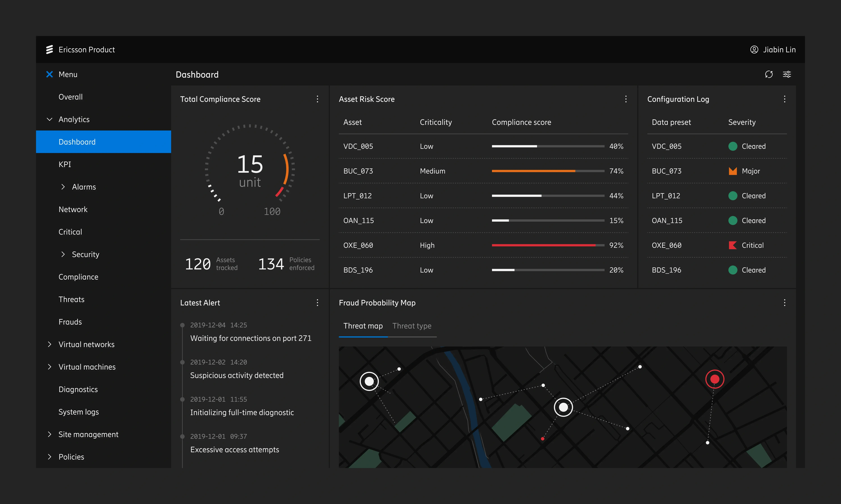Click the dashboard refresh icon
The width and height of the screenshot is (841, 504).
[x=769, y=74]
